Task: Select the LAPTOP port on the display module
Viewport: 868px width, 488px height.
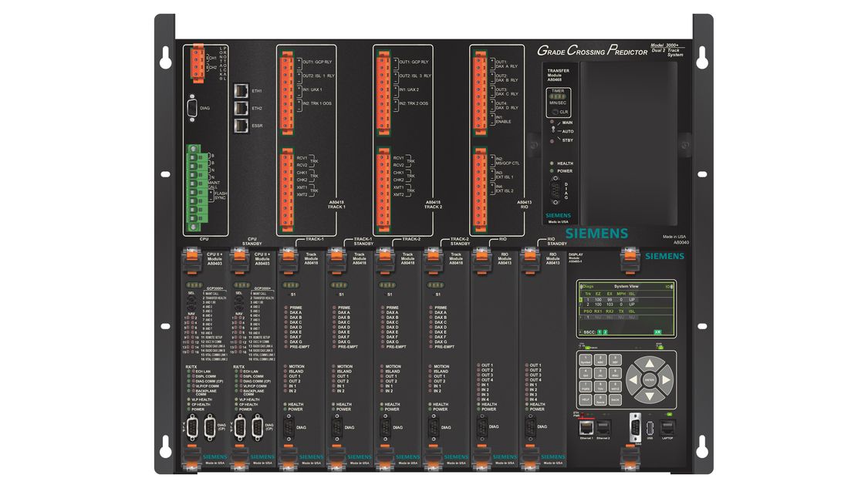Action: click(667, 427)
